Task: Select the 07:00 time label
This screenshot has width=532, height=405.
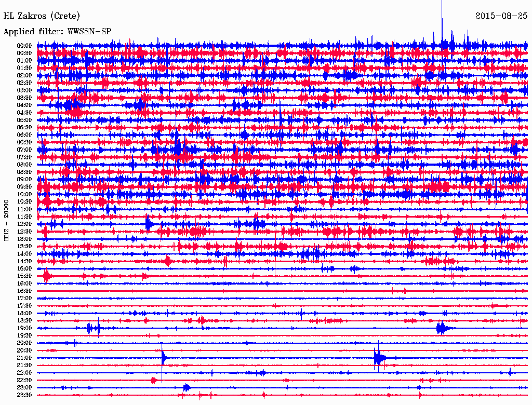Action: point(24,150)
